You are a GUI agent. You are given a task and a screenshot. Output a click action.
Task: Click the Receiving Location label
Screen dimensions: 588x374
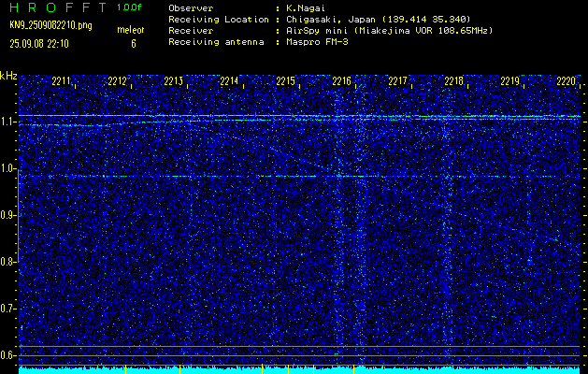(219, 20)
